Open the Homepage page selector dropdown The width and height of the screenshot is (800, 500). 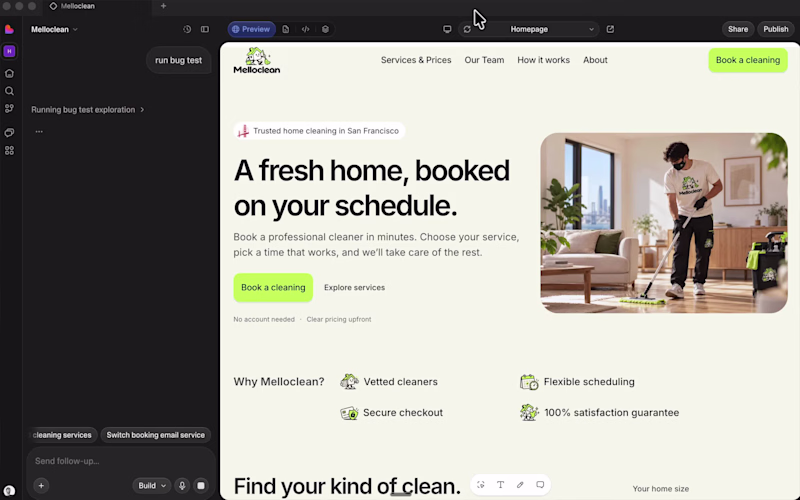tap(551, 30)
